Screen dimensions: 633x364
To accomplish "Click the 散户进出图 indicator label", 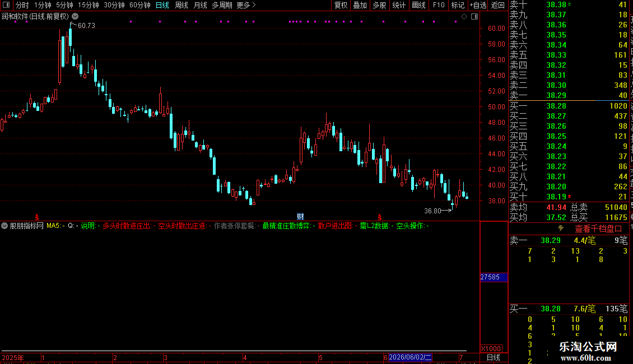I will (x=337, y=226).
